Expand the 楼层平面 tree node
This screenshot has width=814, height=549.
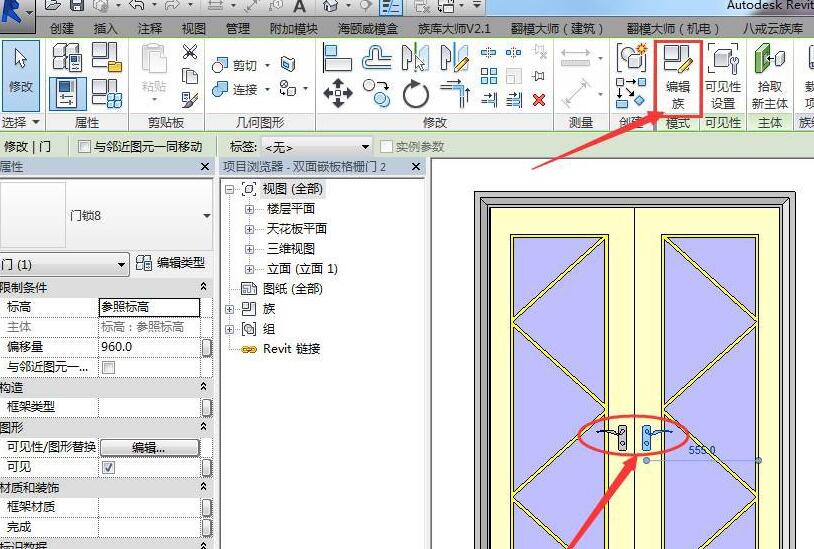click(250, 209)
